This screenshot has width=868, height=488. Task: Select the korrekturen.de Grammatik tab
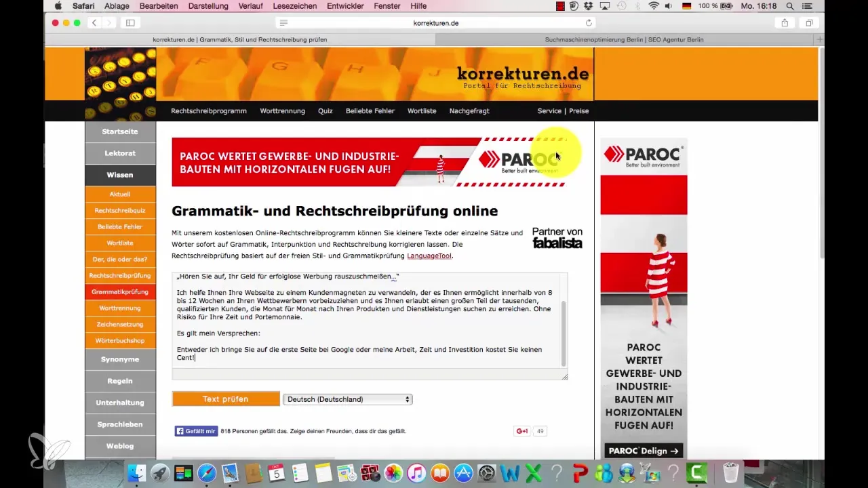tap(240, 39)
